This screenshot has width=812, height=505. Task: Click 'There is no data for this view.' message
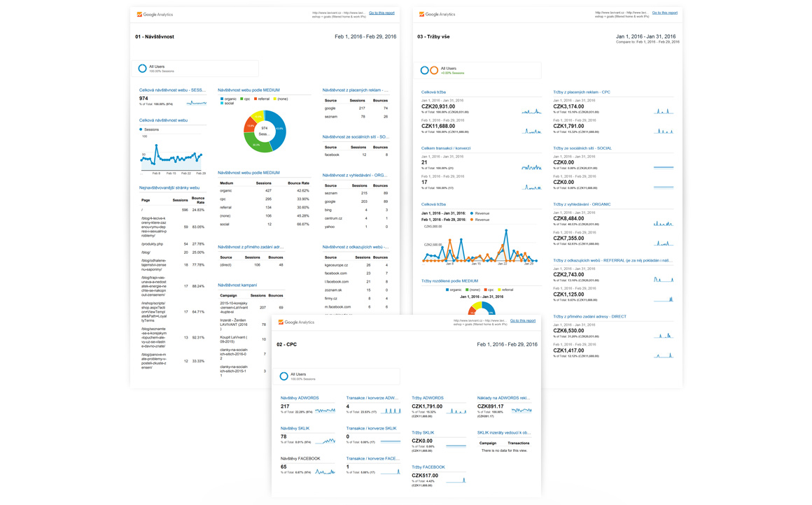pyautogui.click(x=504, y=450)
